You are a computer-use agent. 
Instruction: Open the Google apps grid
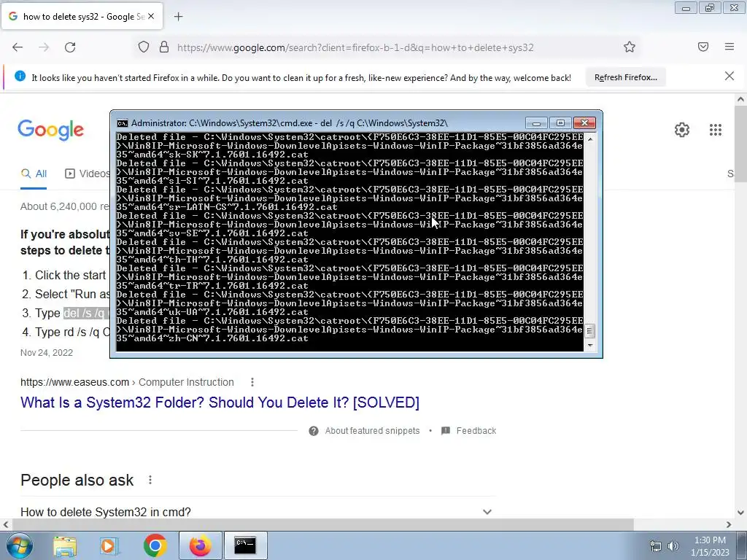(x=716, y=130)
